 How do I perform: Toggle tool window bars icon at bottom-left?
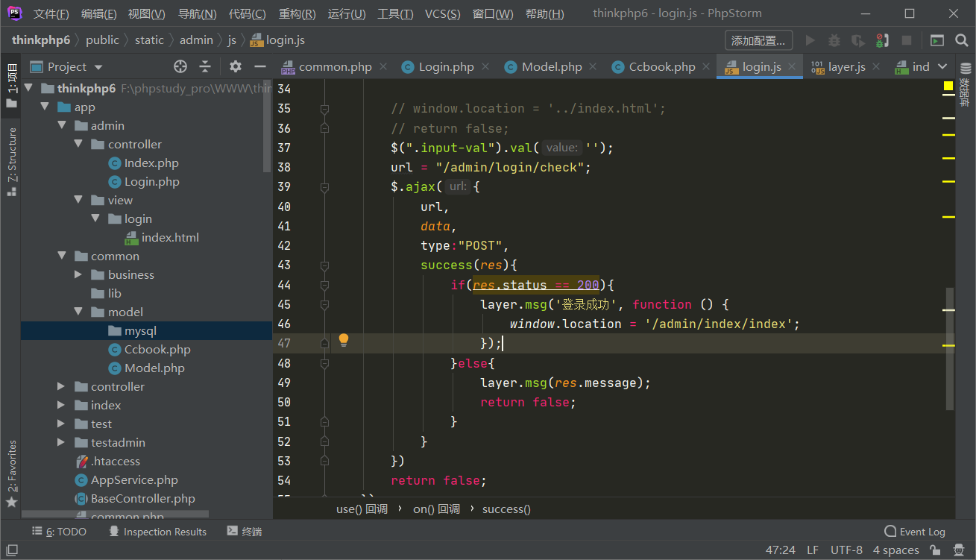click(x=11, y=550)
